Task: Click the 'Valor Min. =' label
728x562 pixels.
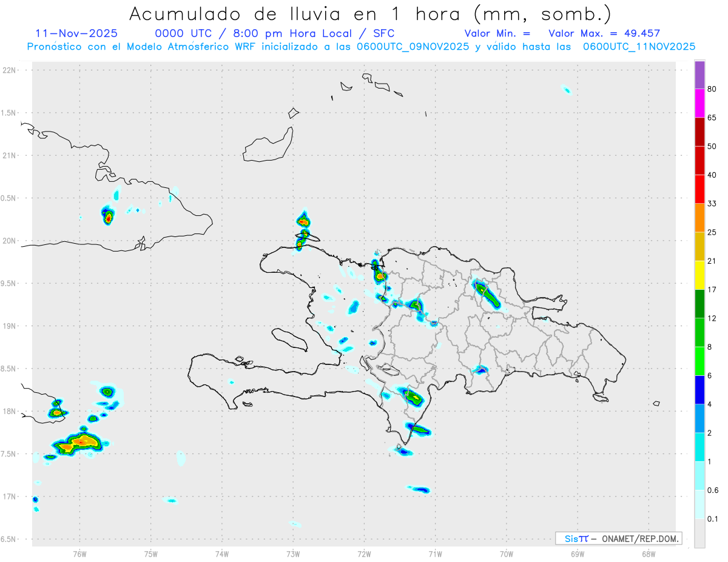Action: point(497,33)
